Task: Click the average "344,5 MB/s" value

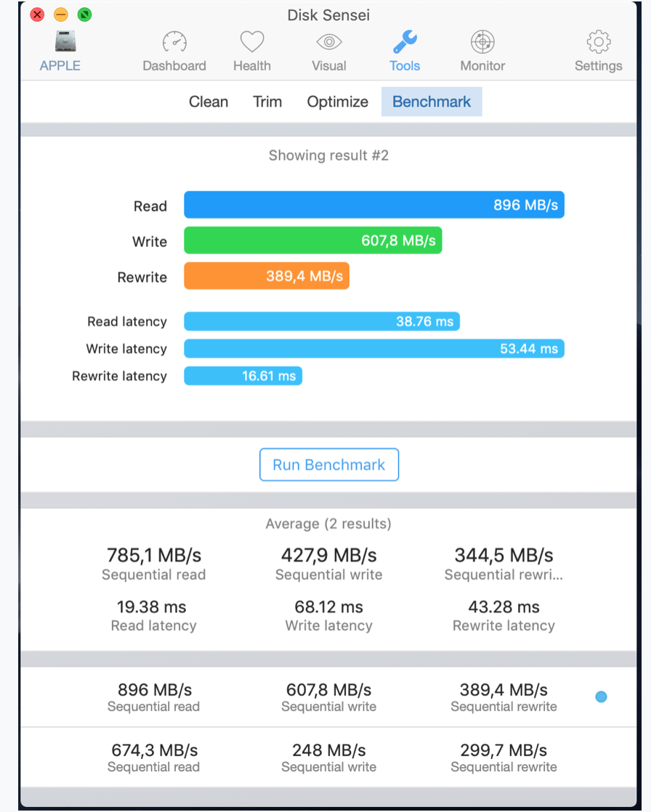Action: point(504,555)
